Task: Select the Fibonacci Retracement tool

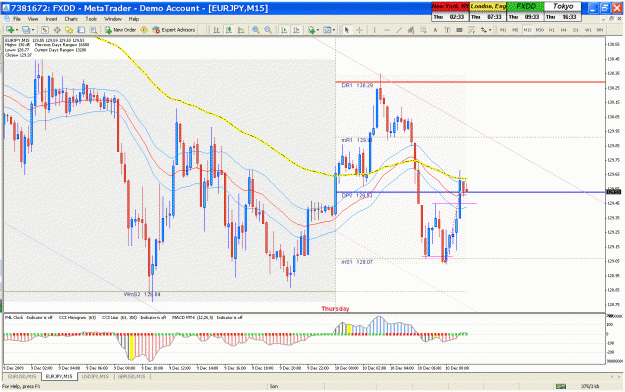Action: tap(423, 30)
